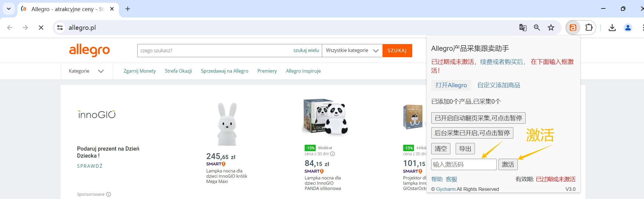Bookmark this page with the star
644x199 pixels.
[551, 28]
